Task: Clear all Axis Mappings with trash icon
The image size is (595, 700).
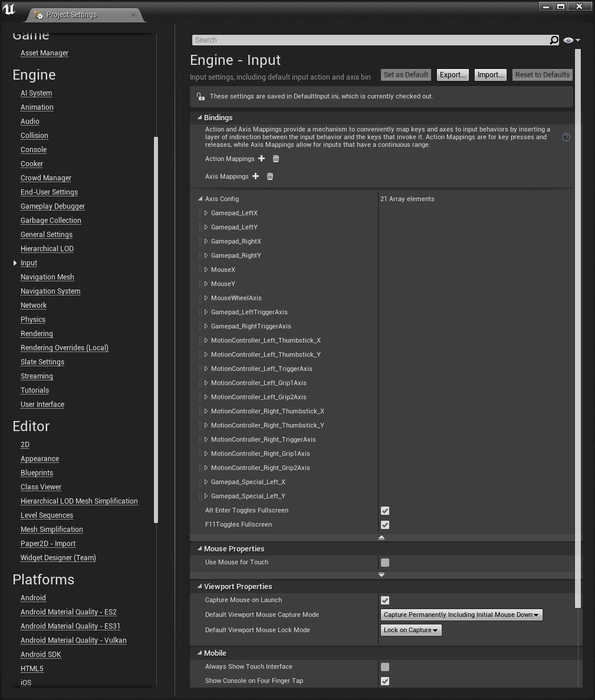Action: [x=270, y=176]
